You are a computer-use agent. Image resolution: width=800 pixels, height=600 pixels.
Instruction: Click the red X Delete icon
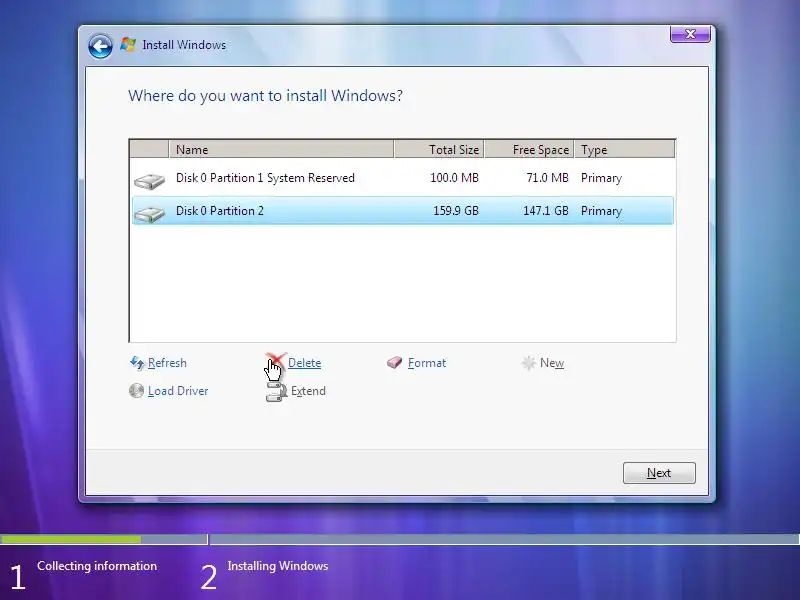[276, 361]
